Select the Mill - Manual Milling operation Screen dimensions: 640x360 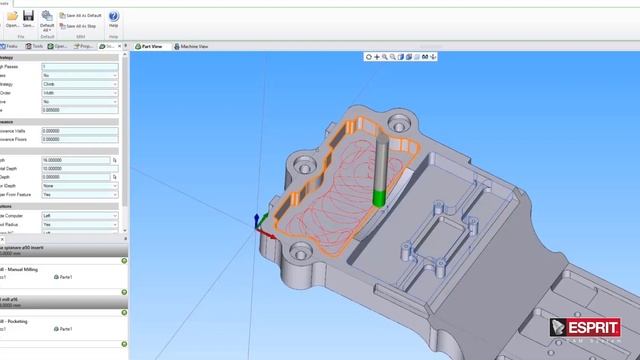(x=19, y=270)
